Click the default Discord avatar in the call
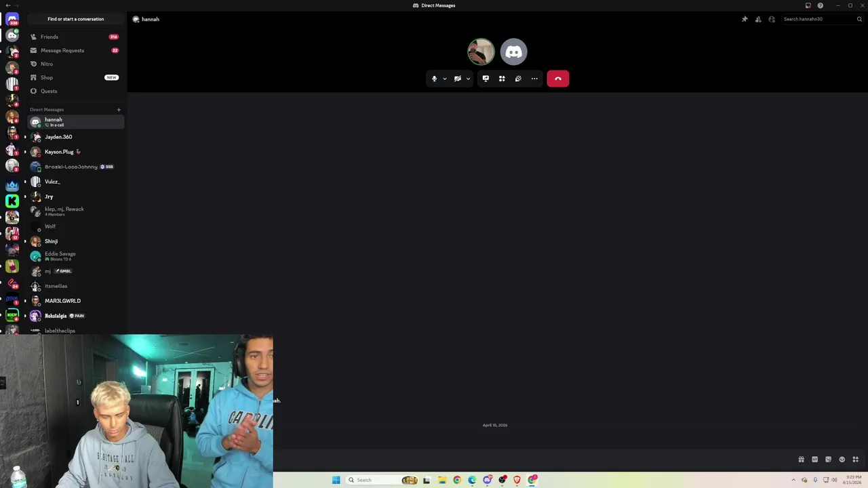The width and height of the screenshot is (868, 488). click(514, 52)
